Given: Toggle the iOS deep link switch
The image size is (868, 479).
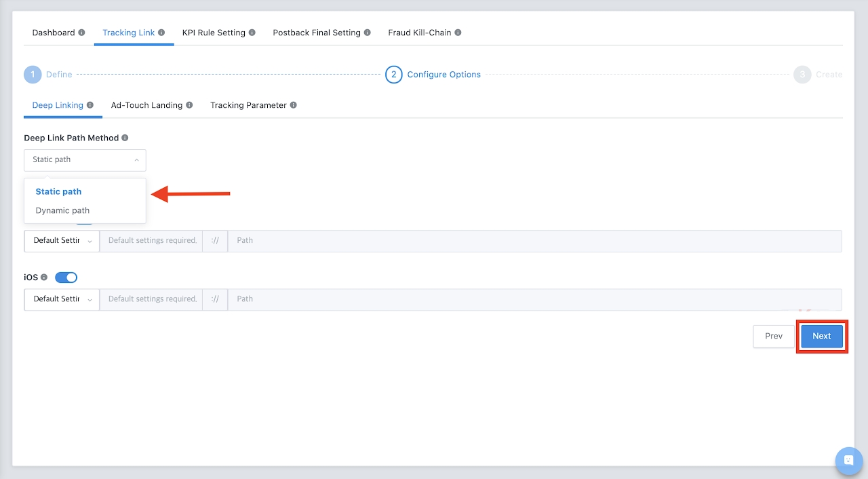Looking at the screenshot, I should [x=66, y=277].
